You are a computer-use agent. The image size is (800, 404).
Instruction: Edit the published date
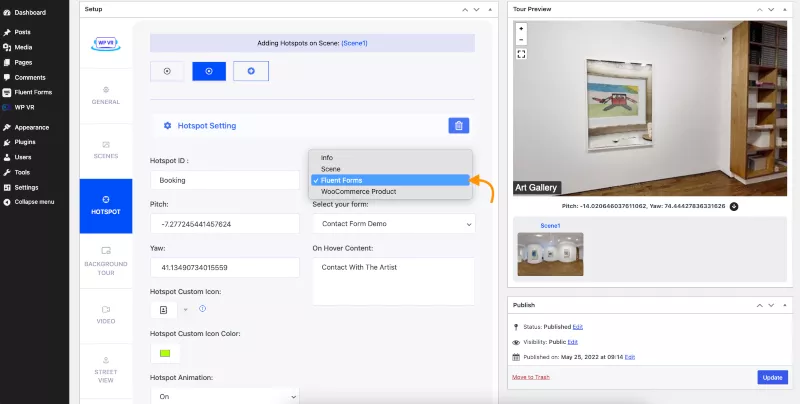tap(630, 357)
